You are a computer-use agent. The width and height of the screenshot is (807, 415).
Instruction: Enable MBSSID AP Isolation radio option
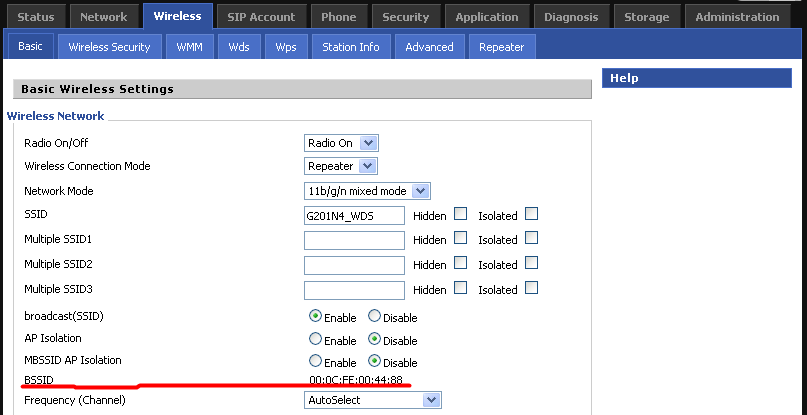tap(316, 362)
